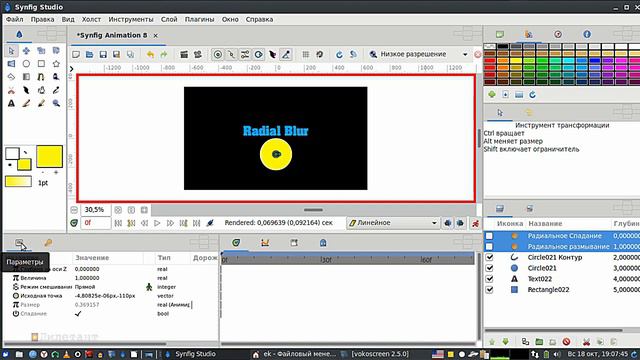This screenshot has width=640, height=360.
Task: Select the Smooth Move tool
Action: [26, 51]
